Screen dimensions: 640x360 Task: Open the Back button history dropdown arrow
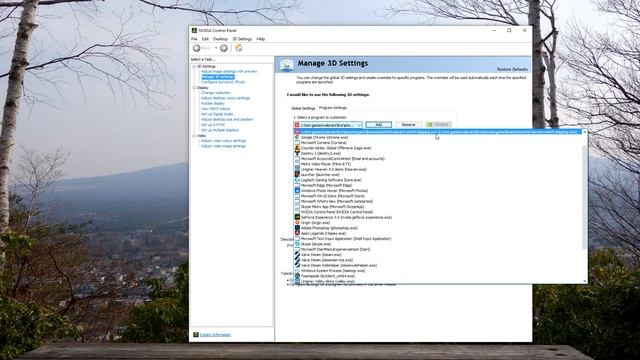pos(216,48)
